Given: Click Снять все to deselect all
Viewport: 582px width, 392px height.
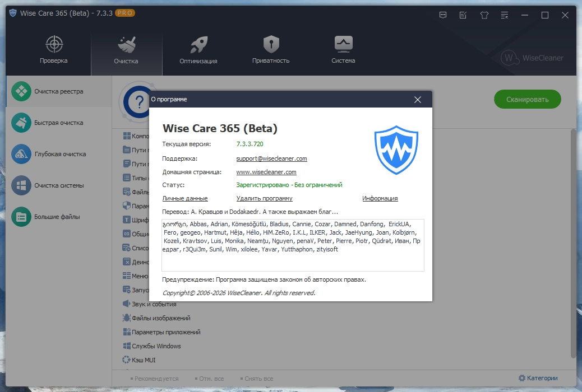Looking at the screenshot, I should [x=257, y=379].
